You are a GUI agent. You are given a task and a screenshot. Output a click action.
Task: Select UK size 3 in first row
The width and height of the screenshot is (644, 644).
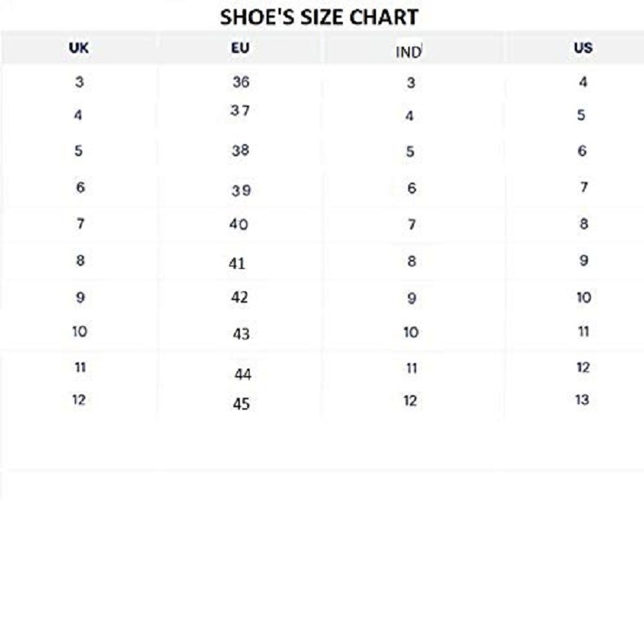click(79, 82)
